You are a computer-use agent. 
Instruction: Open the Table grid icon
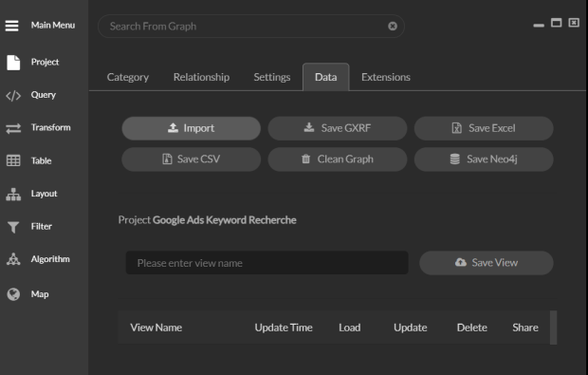click(13, 160)
